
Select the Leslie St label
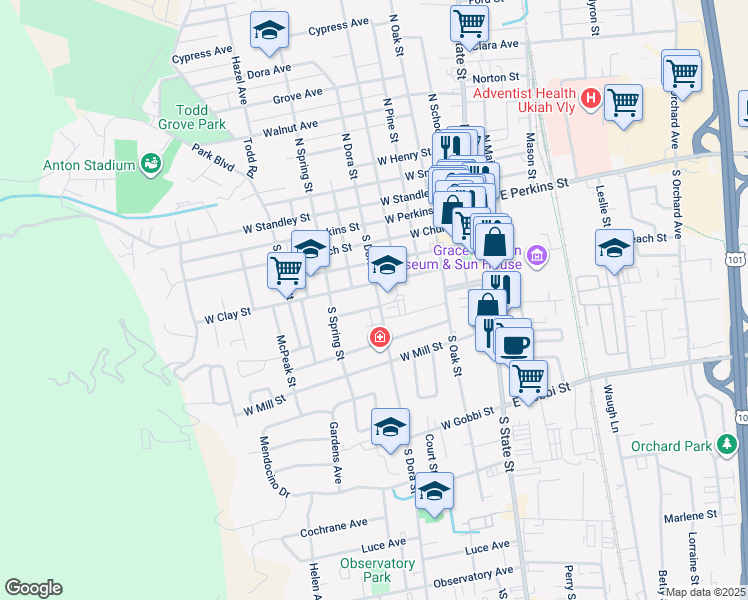coord(603,206)
